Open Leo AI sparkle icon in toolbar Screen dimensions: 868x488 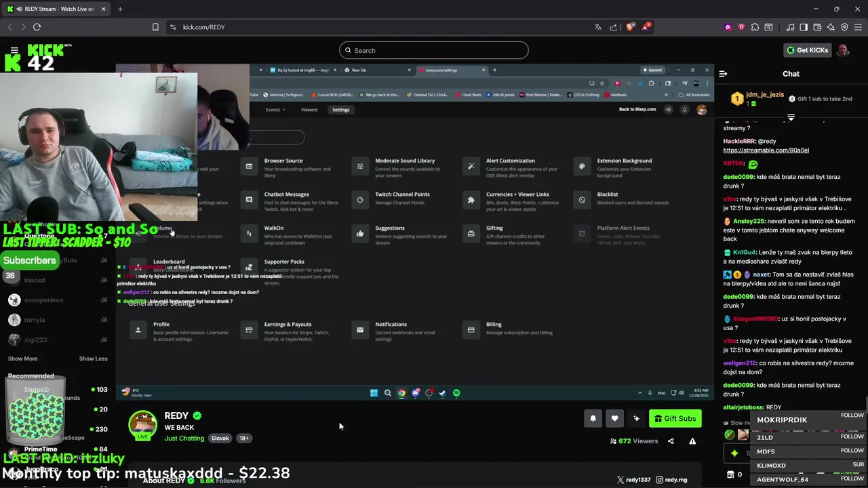click(831, 27)
